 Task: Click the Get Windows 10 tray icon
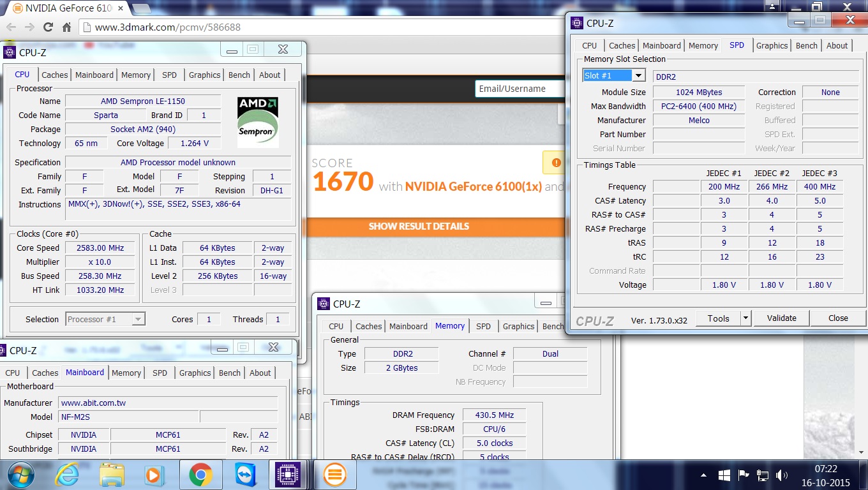pyautogui.click(x=724, y=475)
